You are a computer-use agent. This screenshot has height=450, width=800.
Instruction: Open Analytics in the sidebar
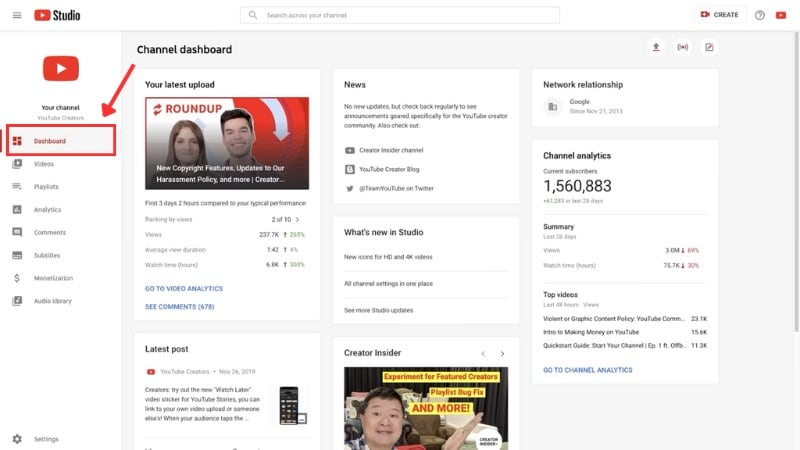[x=61, y=210]
